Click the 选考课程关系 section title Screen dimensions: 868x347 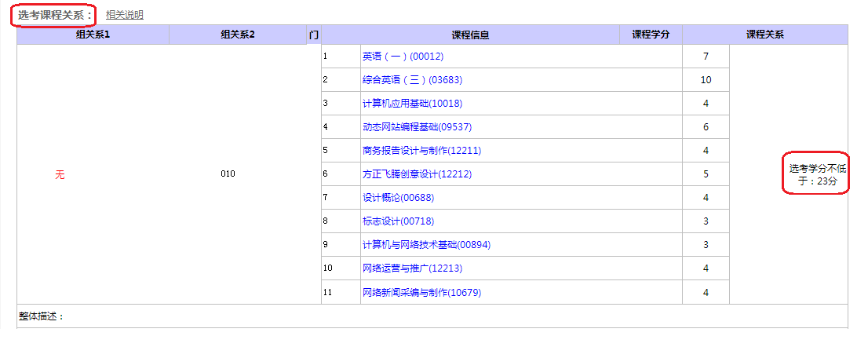pos(55,15)
